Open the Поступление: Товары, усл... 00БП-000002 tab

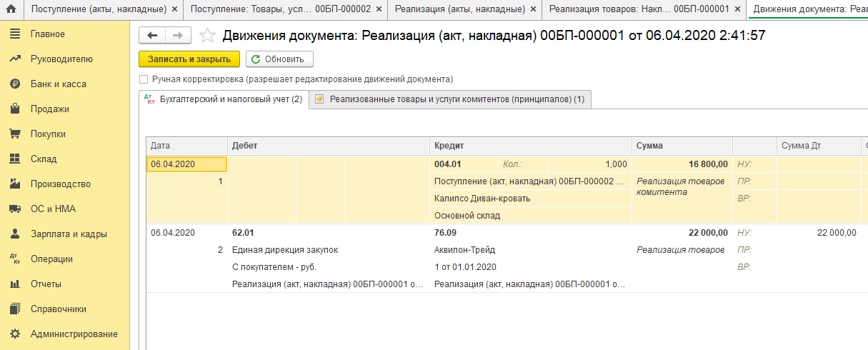(x=280, y=9)
